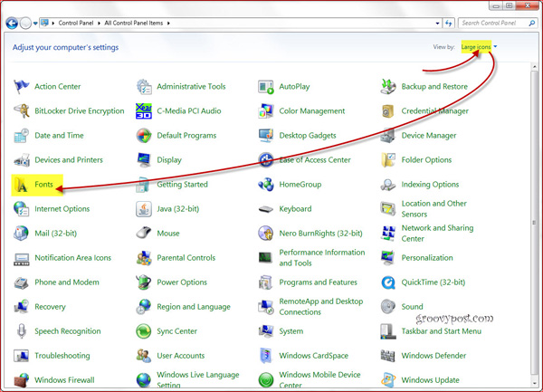Open the Action Center flag icon

(x=21, y=87)
